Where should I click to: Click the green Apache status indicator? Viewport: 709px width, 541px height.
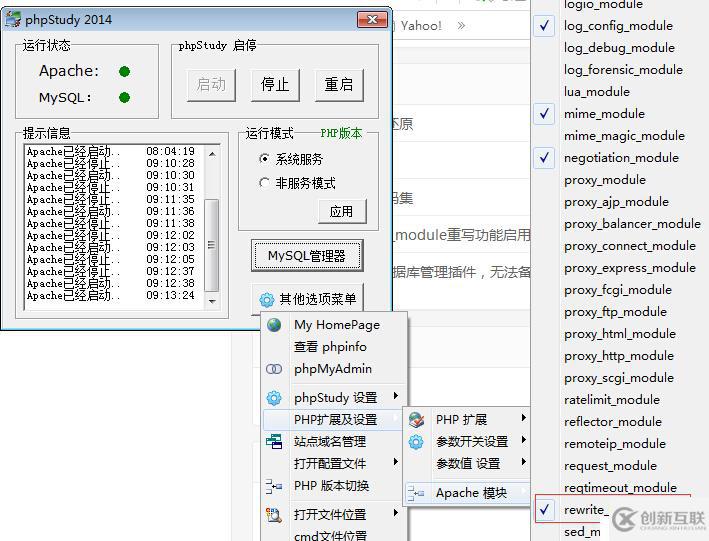124,71
